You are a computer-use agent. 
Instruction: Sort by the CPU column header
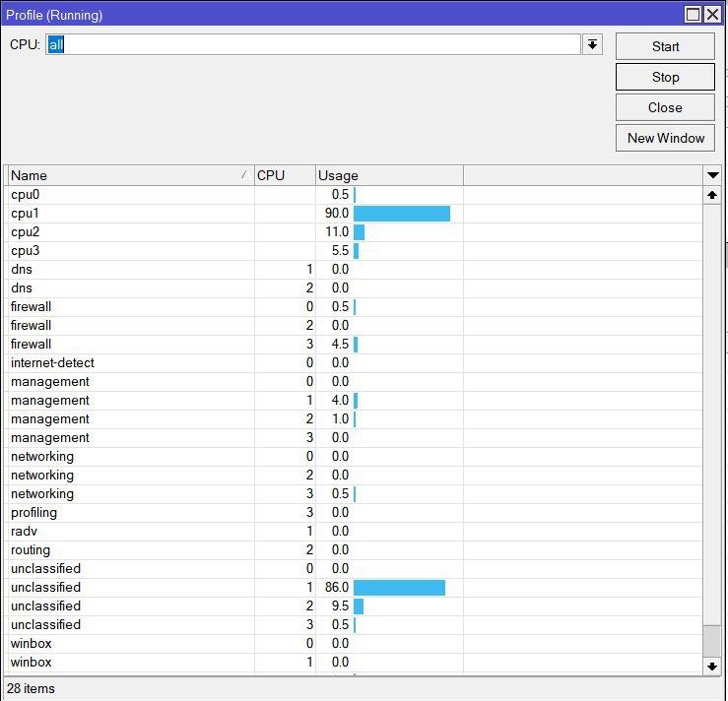(285, 175)
